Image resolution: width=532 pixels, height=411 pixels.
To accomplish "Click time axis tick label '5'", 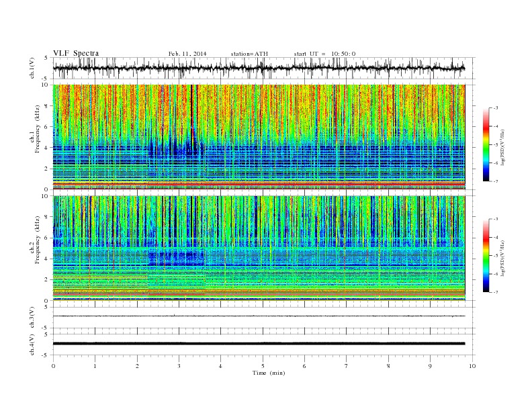I will point(263,366).
